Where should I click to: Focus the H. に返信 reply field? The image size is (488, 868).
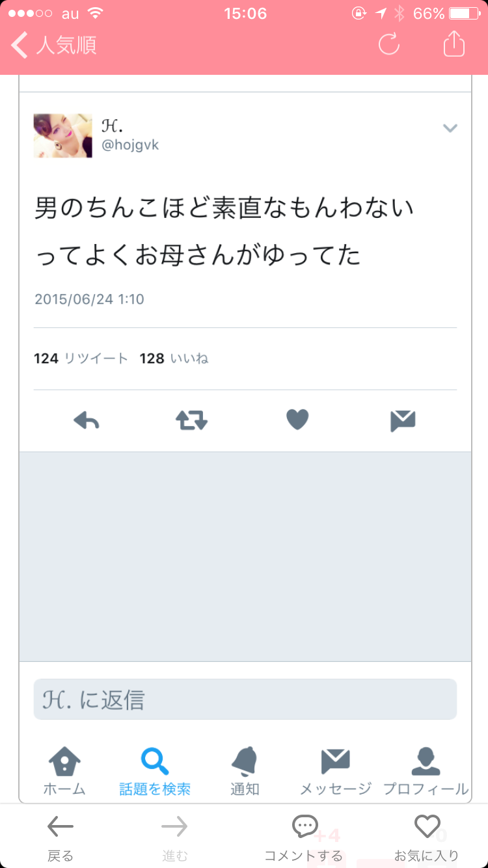pyautogui.click(x=245, y=699)
